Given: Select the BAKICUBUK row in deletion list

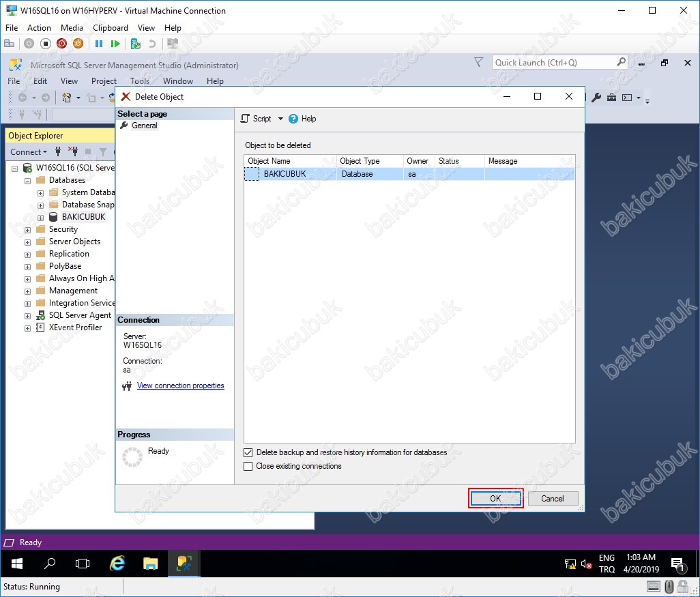Looking at the screenshot, I should (409, 174).
